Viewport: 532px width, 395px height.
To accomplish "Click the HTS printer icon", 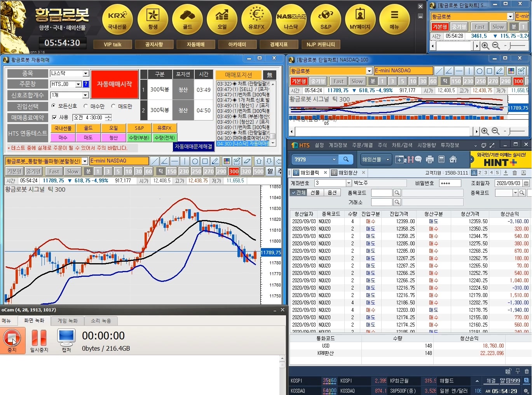I will tap(430, 159).
